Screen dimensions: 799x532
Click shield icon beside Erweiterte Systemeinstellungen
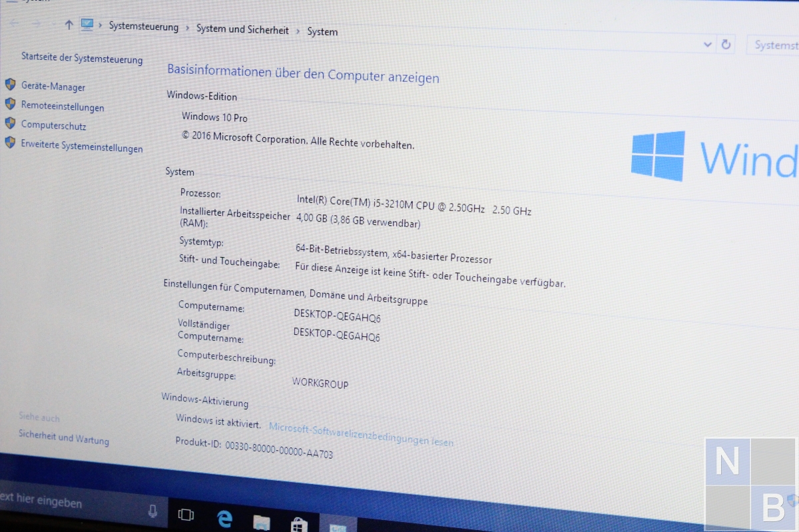click(x=10, y=142)
